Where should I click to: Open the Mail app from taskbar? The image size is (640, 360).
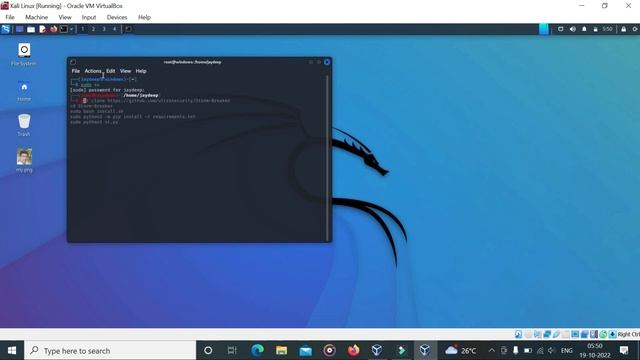(x=305, y=350)
